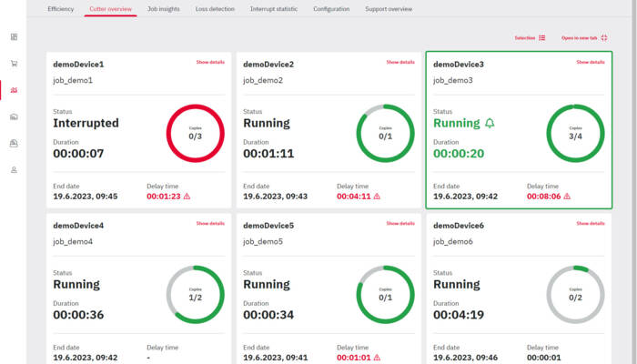Open the user profile sidebar icon

click(14, 170)
